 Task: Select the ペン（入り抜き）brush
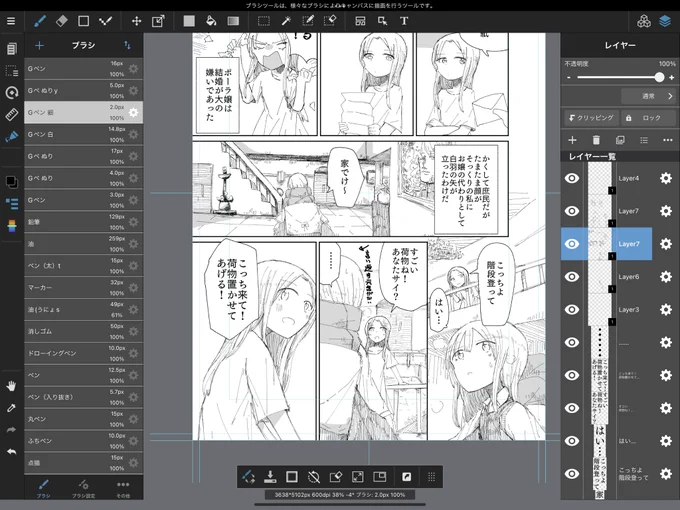pyautogui.click(x=83, y=397)
